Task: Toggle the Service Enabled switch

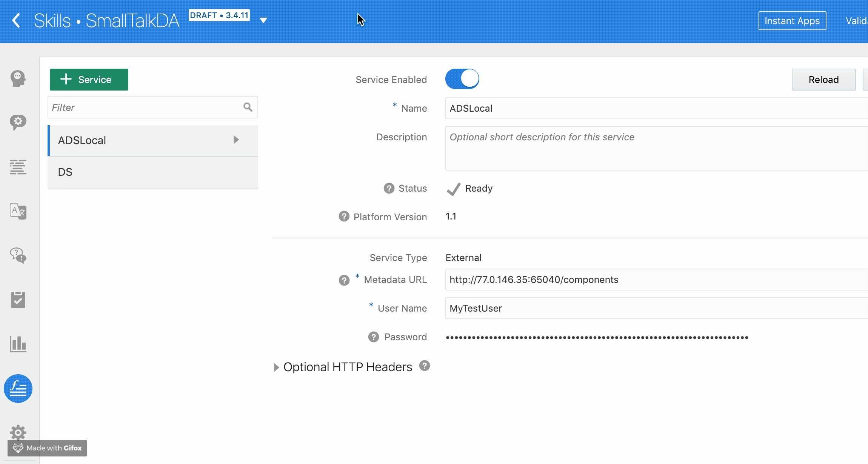Action: (x=462, y=79)
